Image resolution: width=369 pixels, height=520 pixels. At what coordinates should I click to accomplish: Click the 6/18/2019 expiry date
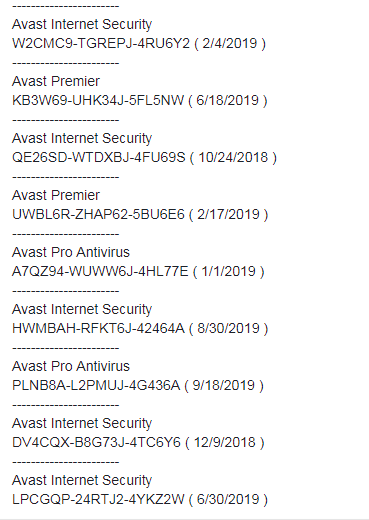228,100
